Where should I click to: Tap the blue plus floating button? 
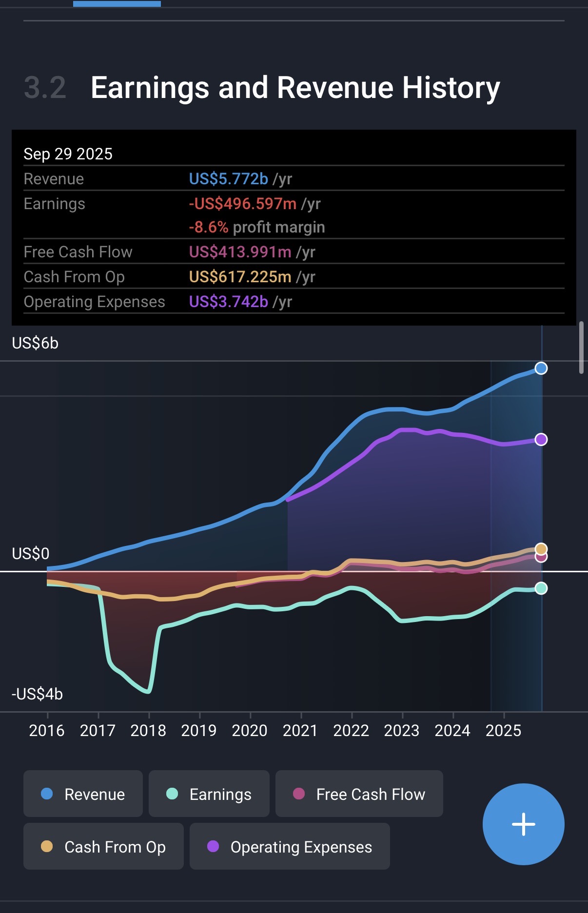tap(523, 824)
